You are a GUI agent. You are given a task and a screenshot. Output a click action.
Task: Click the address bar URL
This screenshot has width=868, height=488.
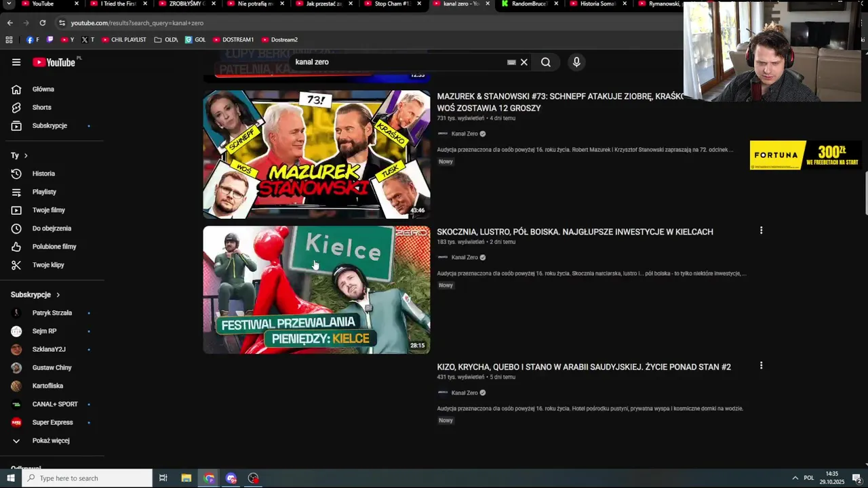(137, 23)
